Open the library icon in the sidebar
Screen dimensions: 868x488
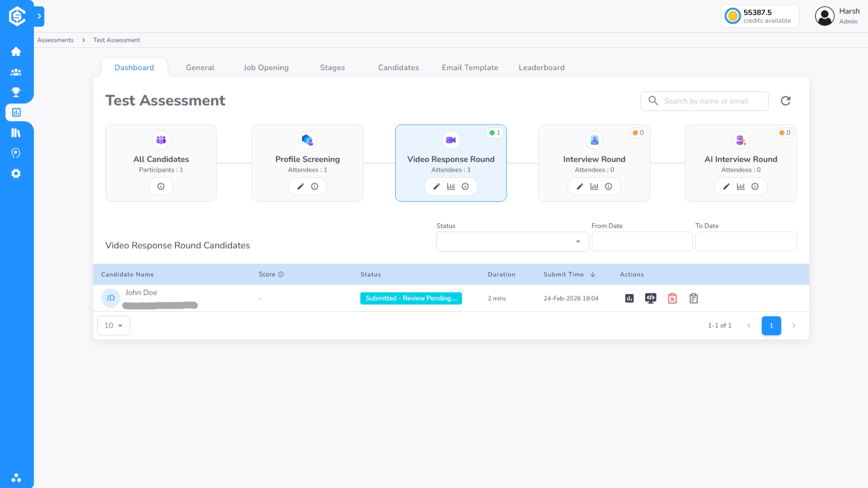(16, 133)
